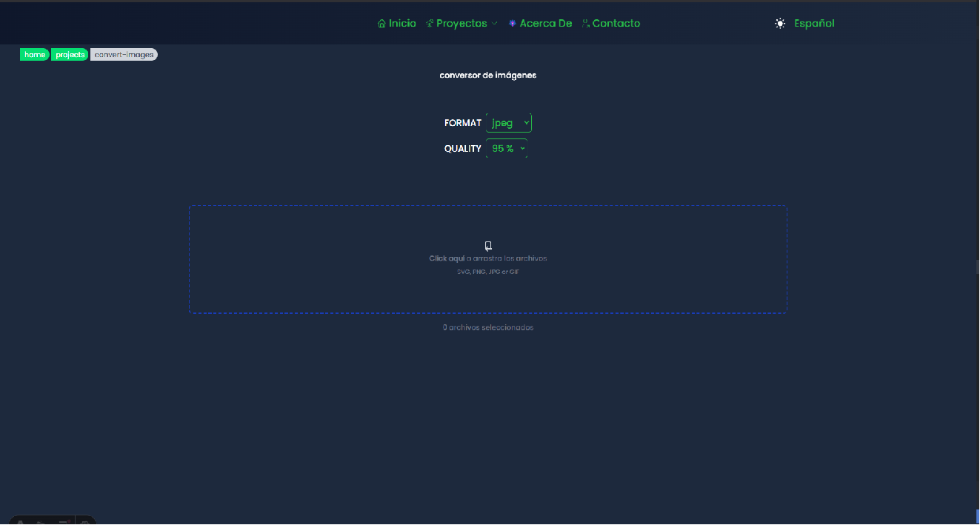This screenshot has width=980, height=525.
Task: Click the home breadcrumb
Action: 34,55
